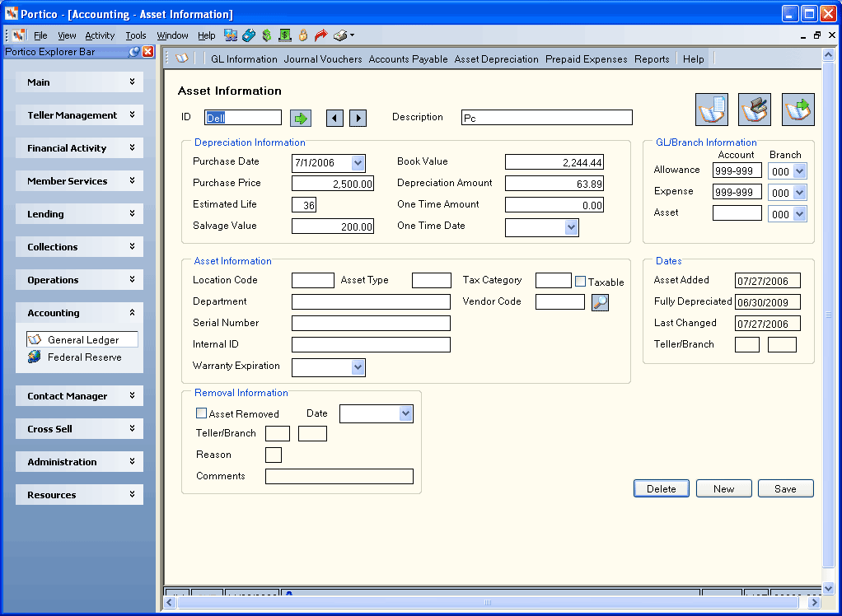Toggle the Taxable checkbox

[580, 281]
